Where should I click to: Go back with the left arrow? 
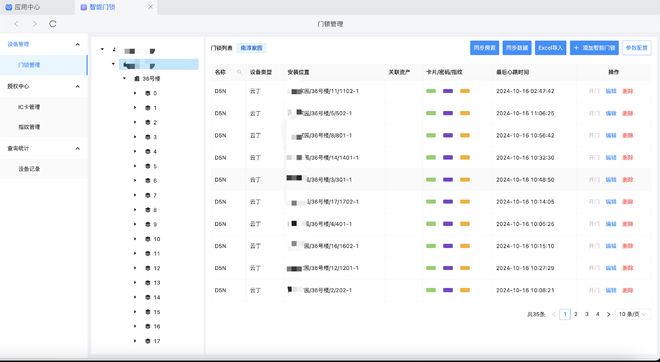point(16,24)
